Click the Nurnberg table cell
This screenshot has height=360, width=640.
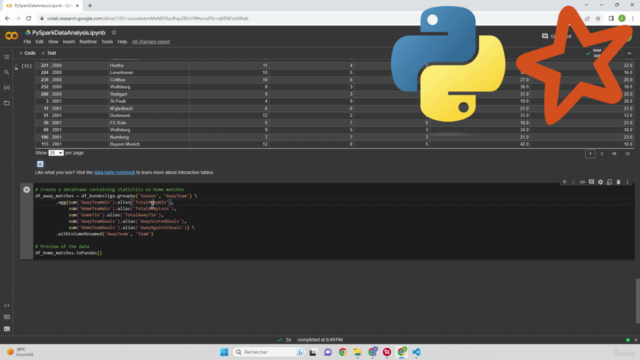click(x=149, y=137)
